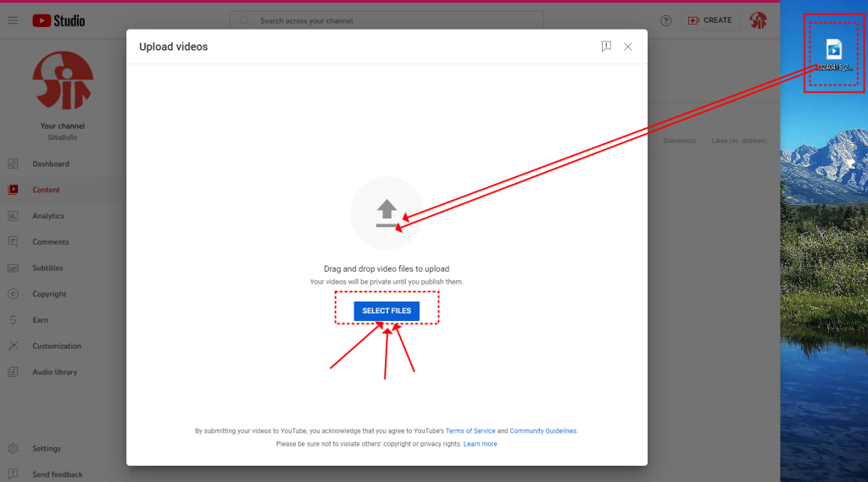The height and width of the screenshot is (482, 868).
Task: Click the YouTube Studio logo
Action: point(58,20)
